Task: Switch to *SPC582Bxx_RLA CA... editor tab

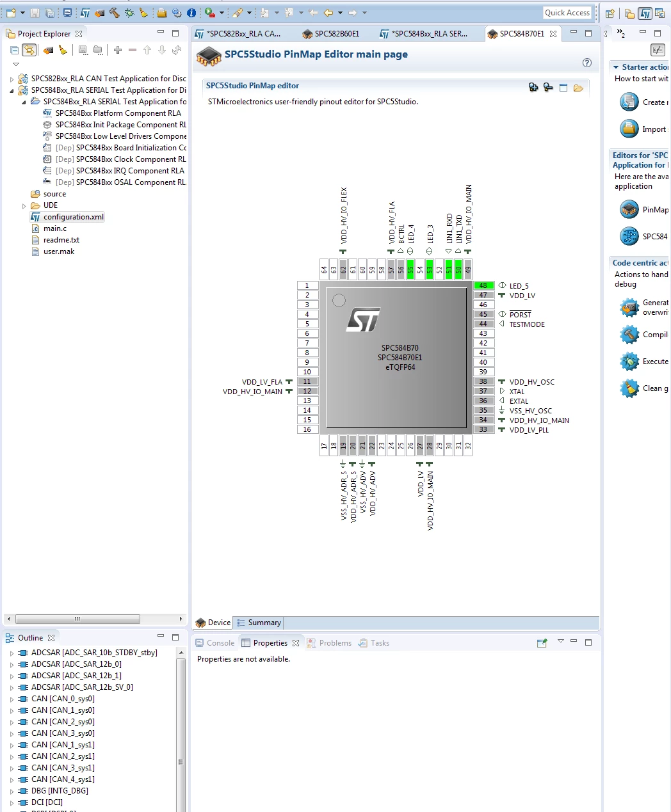Action: coord(238,33)
